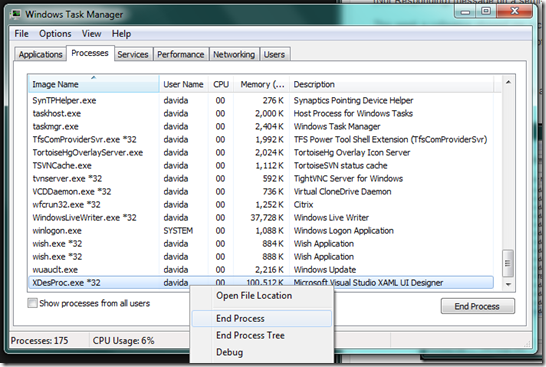Click the 2,404 K memory value

(270, 127)
